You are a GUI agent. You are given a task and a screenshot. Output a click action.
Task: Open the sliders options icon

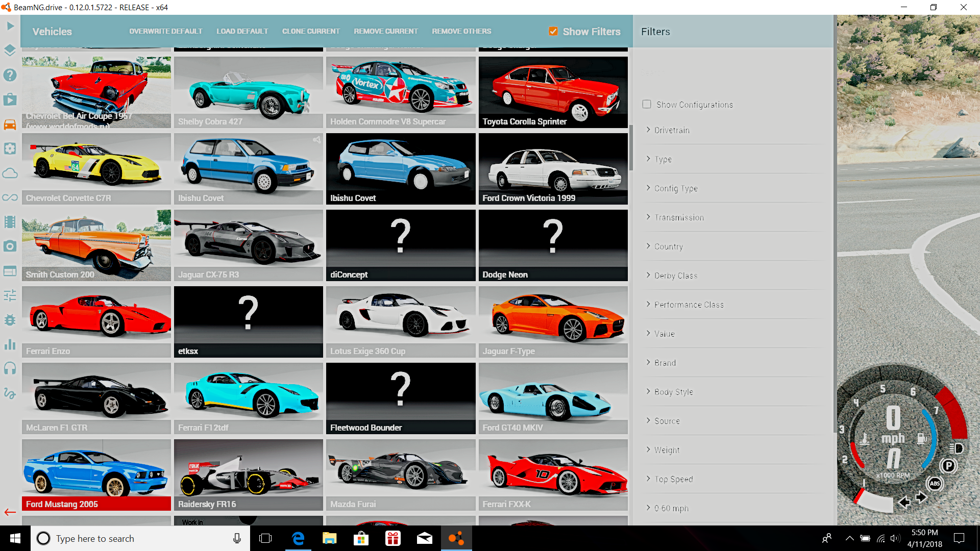pos(10,295)
